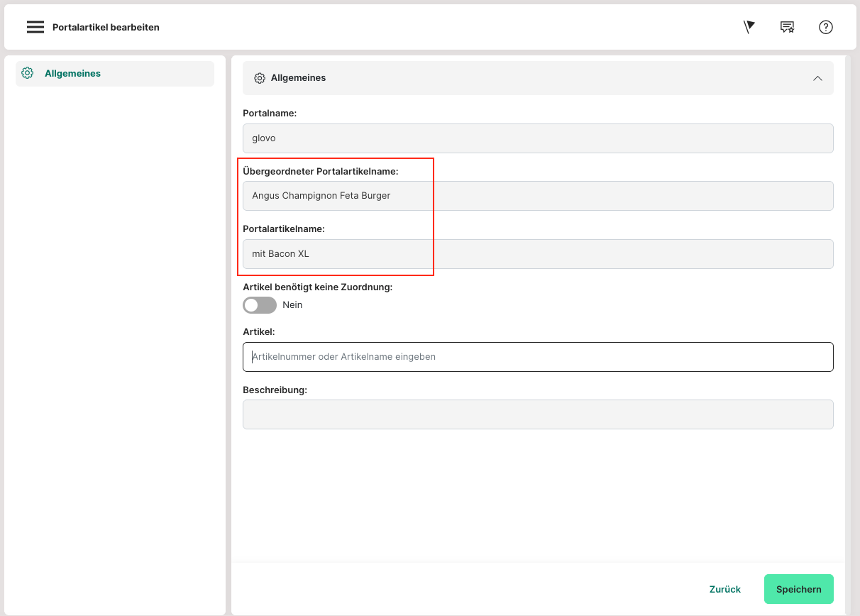Open help via the question mark icon

tap(825, 27)
